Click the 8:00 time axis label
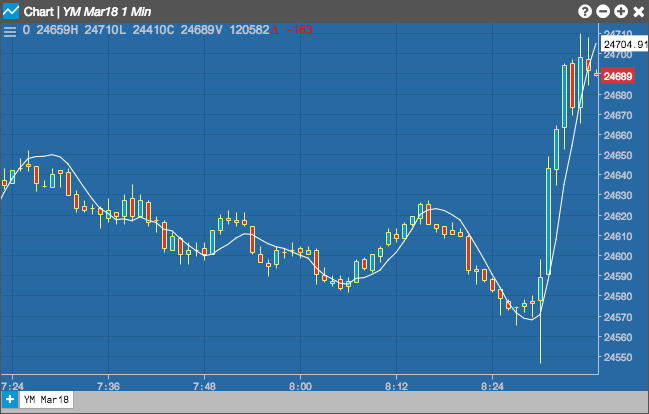Screen dimensions: 649x414 (300, 385)
